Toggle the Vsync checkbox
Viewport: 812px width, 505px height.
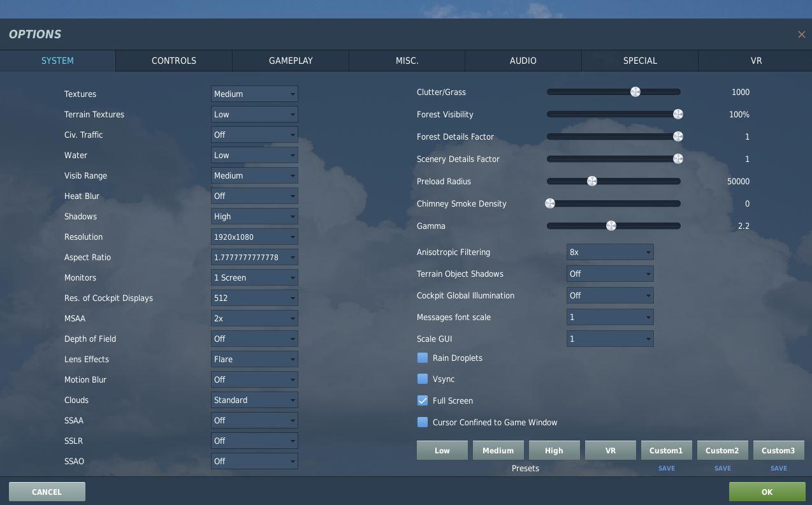pos(423,379)
